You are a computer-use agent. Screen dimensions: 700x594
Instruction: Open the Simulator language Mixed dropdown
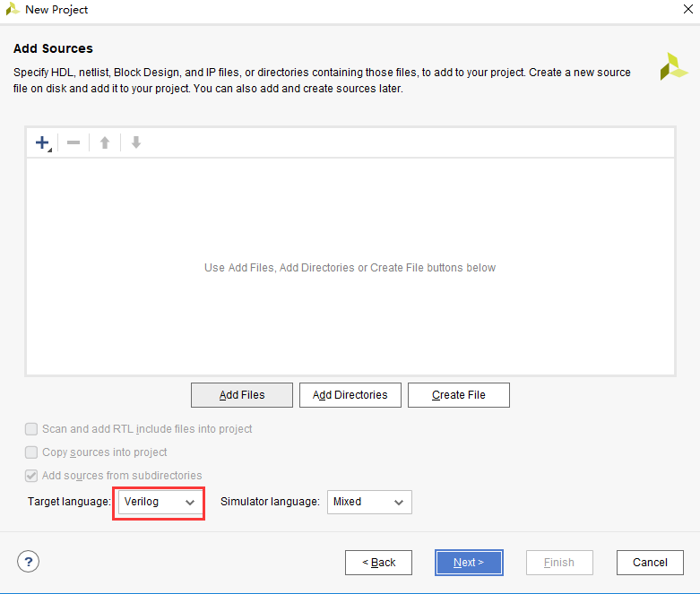[x=369, y=502]
